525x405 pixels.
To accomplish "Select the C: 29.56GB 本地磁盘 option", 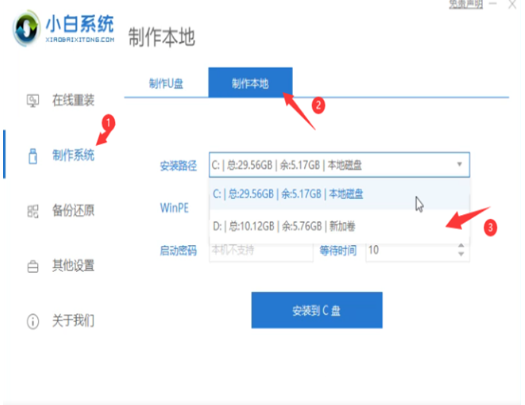I will coord(339,194).
